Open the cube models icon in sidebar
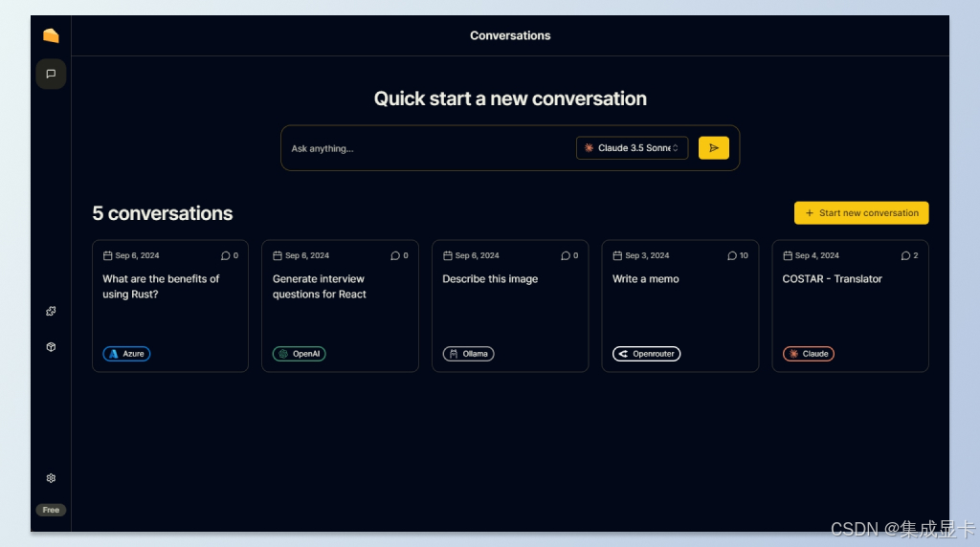 point(51,346)
